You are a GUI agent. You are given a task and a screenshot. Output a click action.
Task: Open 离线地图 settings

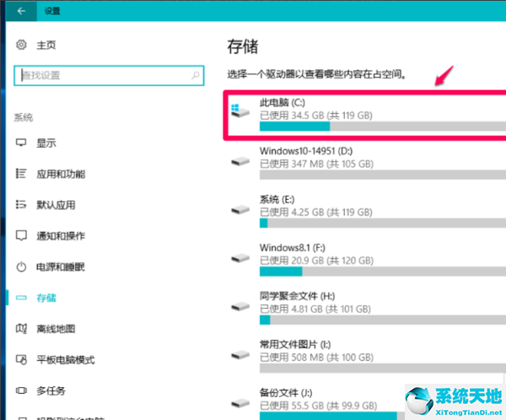click(56, 329)
